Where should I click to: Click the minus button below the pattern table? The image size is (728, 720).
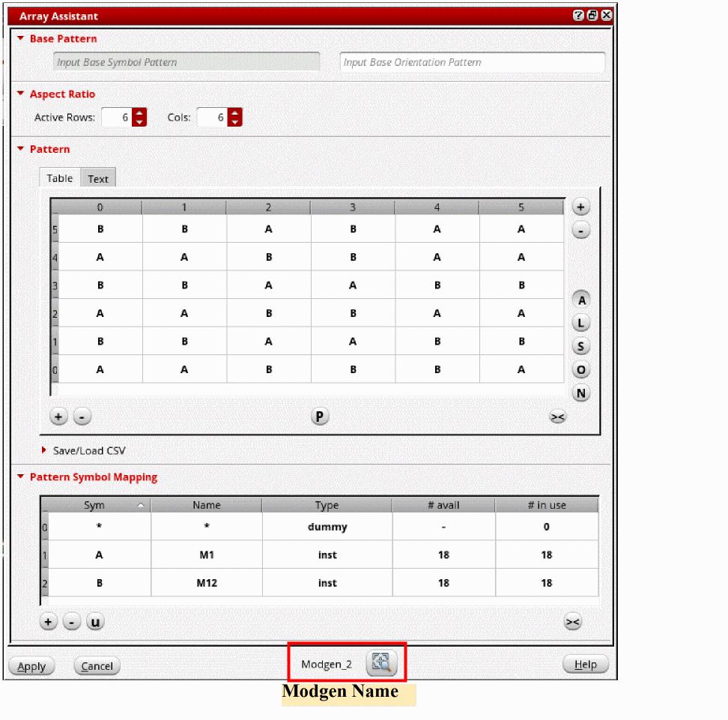tap(82, 417)
